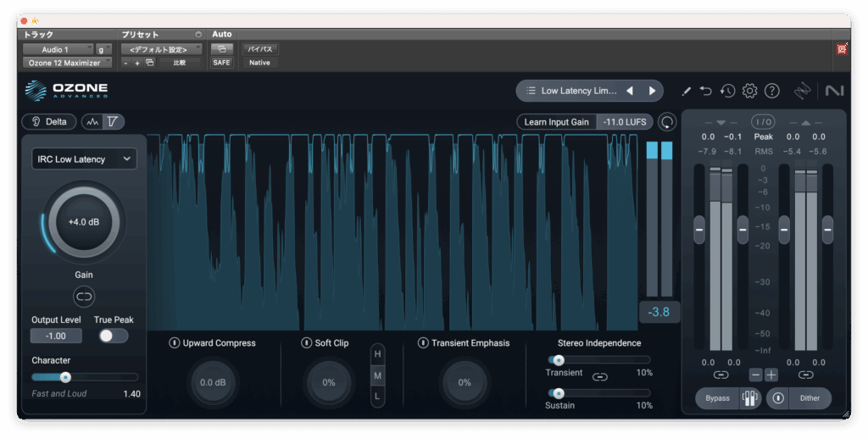Open the Ozone settings gear

pyautogui.click(x=749, y=91)
